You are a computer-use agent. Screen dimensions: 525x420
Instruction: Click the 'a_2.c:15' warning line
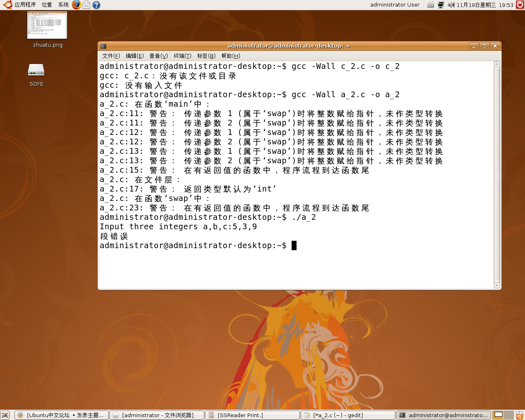(x=235, y=170)
